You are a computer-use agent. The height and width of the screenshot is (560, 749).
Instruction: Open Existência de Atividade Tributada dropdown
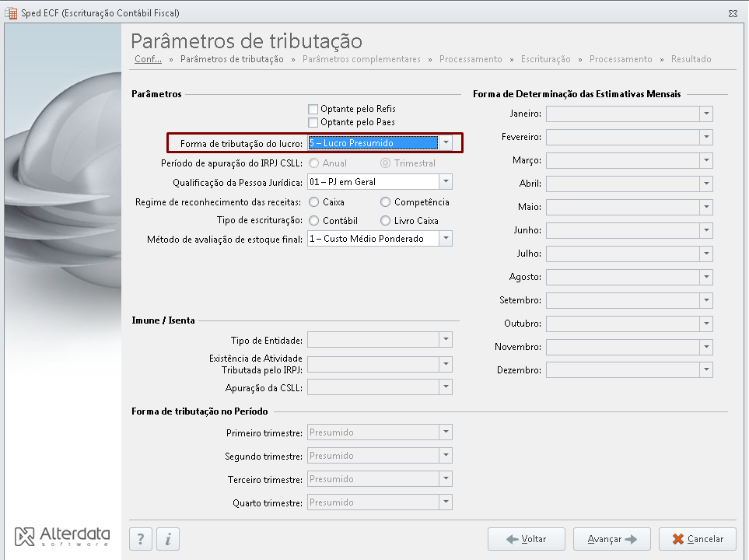coord(446,364)
